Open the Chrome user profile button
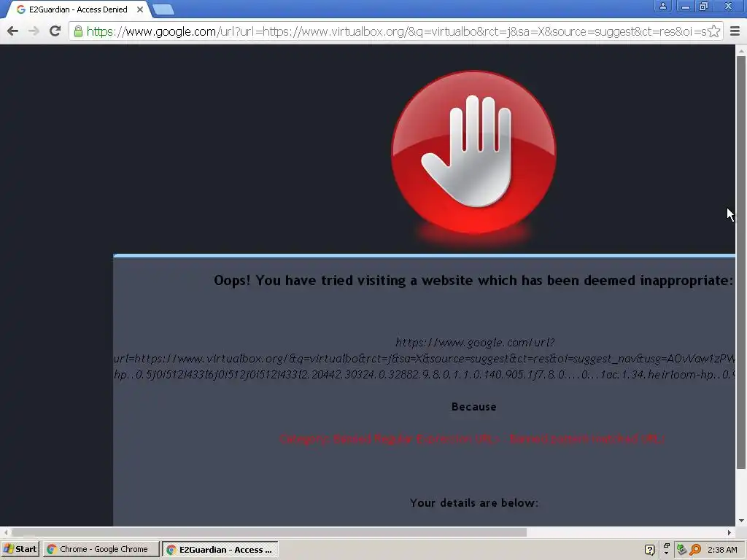Screen dimensions: 747x560 (x=662, y=6)
